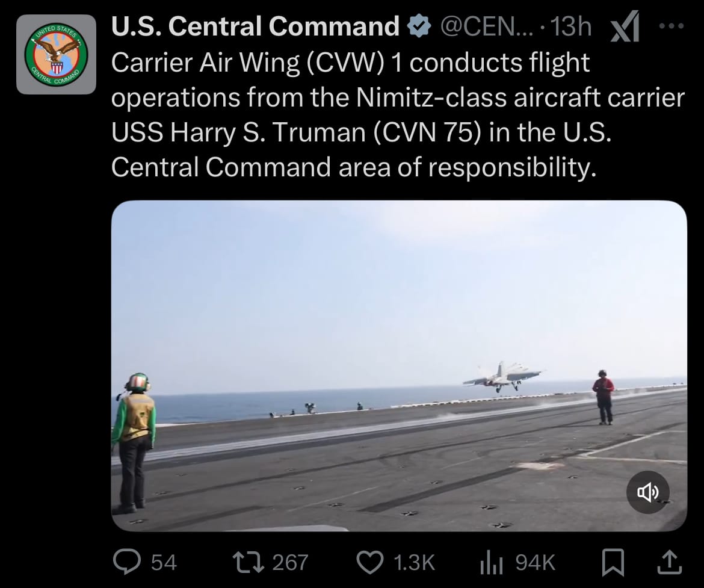Click the blue verified checkmark badge
704x588 pixels.
418,26
